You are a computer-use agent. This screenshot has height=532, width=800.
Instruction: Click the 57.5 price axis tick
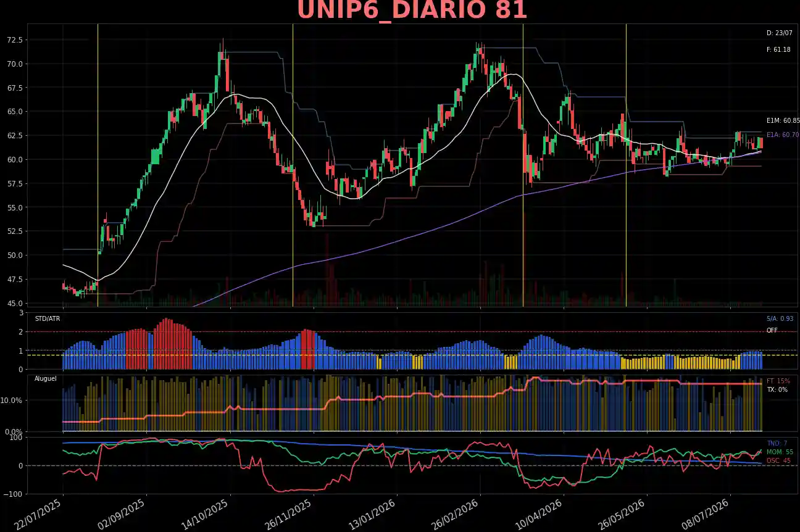(15, 183)
